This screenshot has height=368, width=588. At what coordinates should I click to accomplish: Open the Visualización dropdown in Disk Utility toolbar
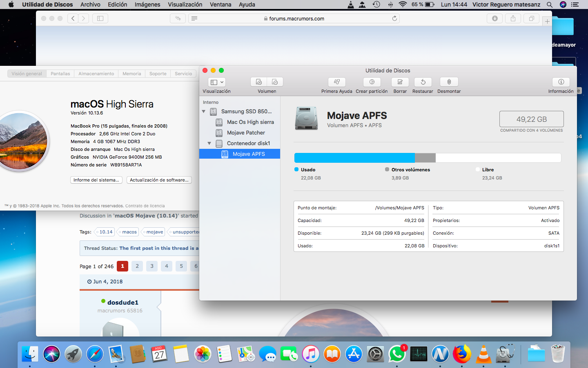tap(216, 82)
